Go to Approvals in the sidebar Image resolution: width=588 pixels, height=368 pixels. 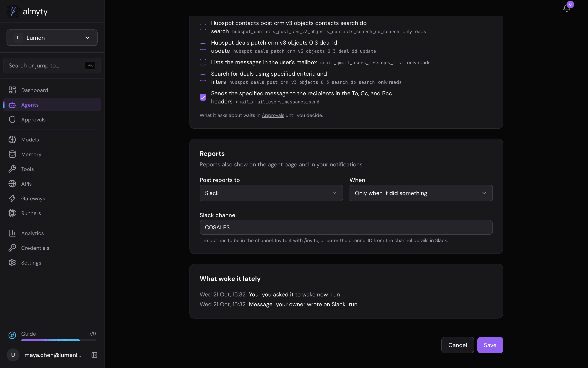[52, 120]
